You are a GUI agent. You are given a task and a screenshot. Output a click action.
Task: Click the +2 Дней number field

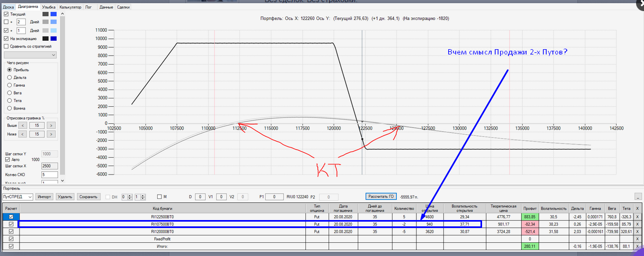click(21, 22)
